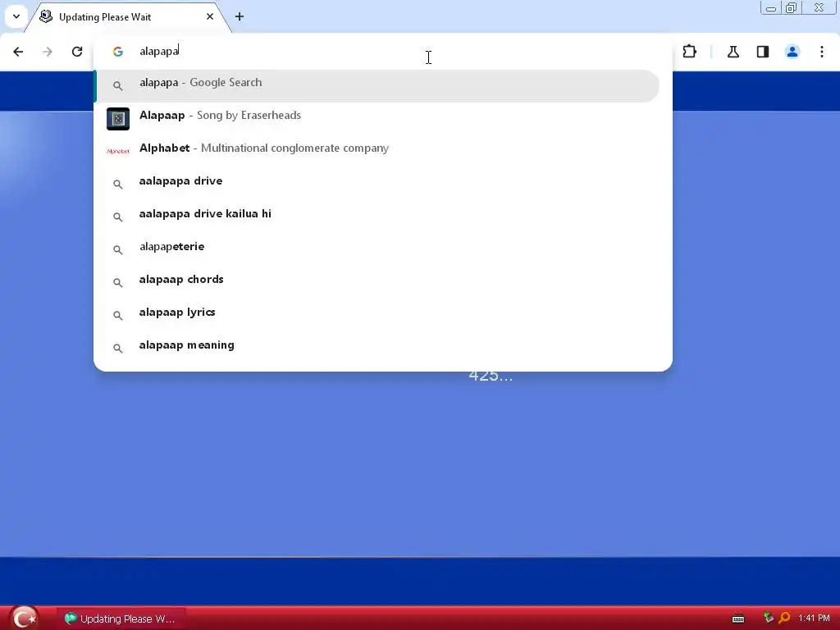Click the Alphabet logo thumbnail
The image size is (840, 630).
pos(118,152)
